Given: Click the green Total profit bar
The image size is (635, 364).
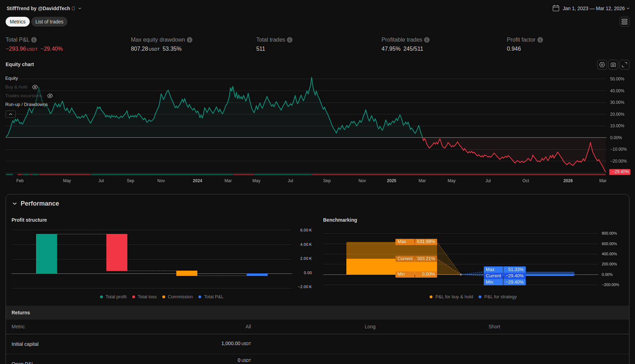Looking at the screenshot, I should tap(46, 254).
